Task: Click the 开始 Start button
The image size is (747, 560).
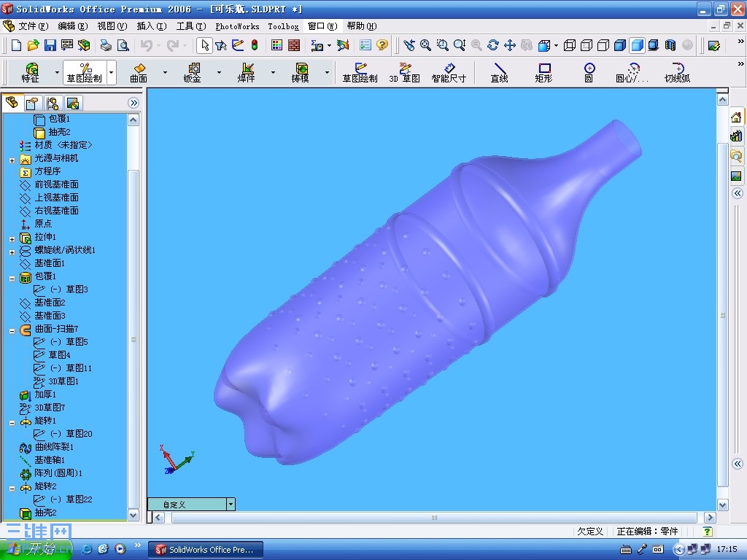Action: (x=35, y=549)
